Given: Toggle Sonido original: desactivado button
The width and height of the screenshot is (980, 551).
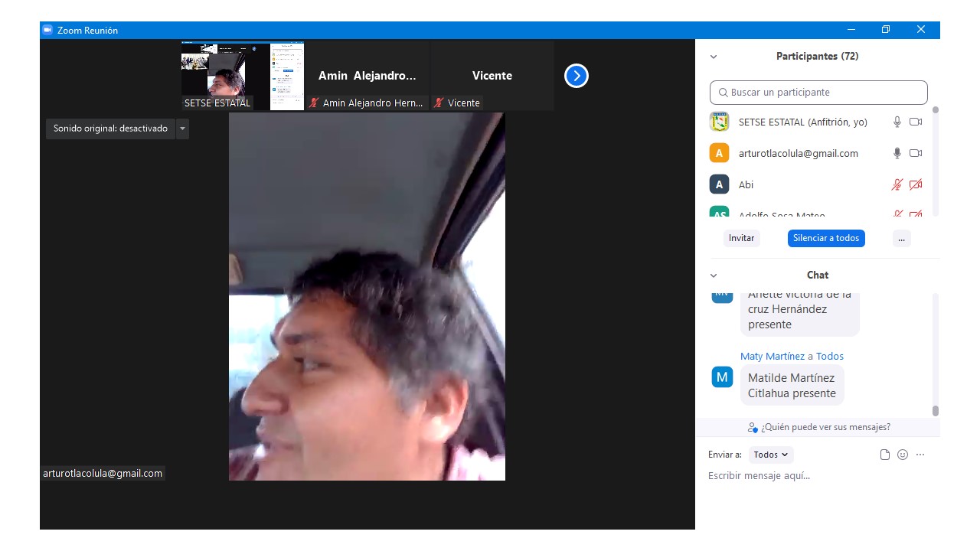Looking at the screenshot, I should [110, 129].
